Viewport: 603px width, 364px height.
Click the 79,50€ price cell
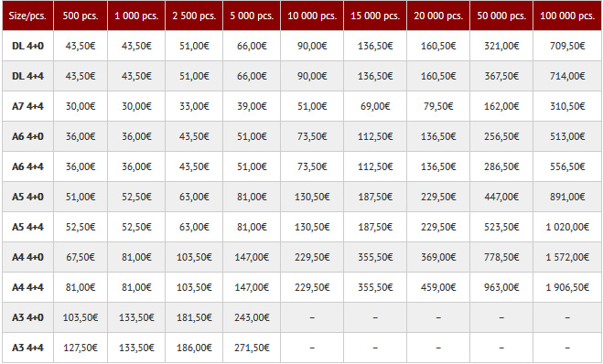pyautogui.click(x=438, y=106)
